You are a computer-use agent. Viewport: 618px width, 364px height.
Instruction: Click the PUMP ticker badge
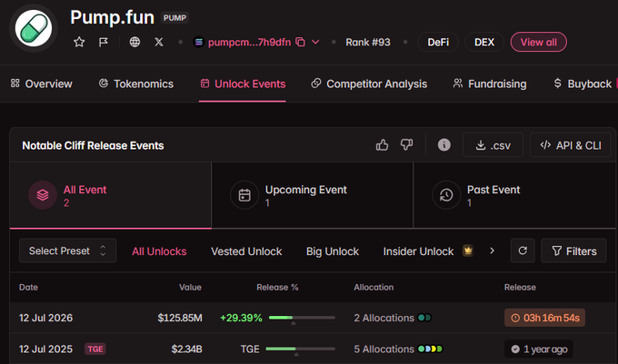pos(174,18)
